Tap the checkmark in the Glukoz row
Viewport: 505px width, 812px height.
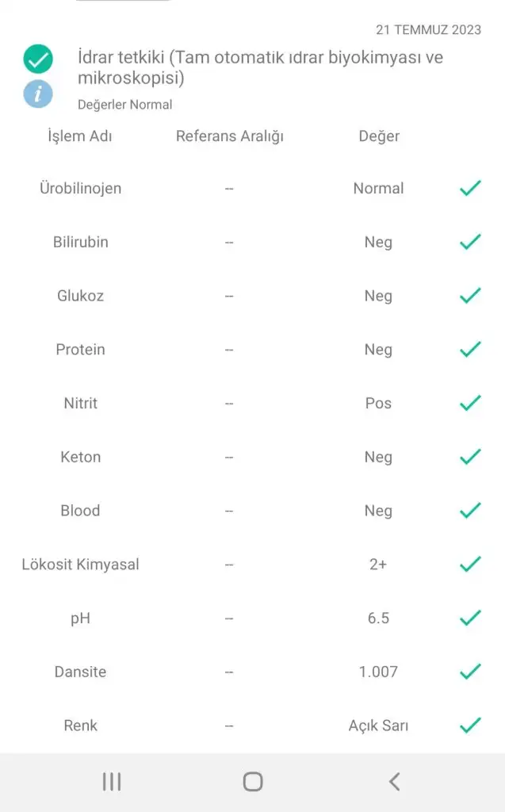(x=470, y=296)
